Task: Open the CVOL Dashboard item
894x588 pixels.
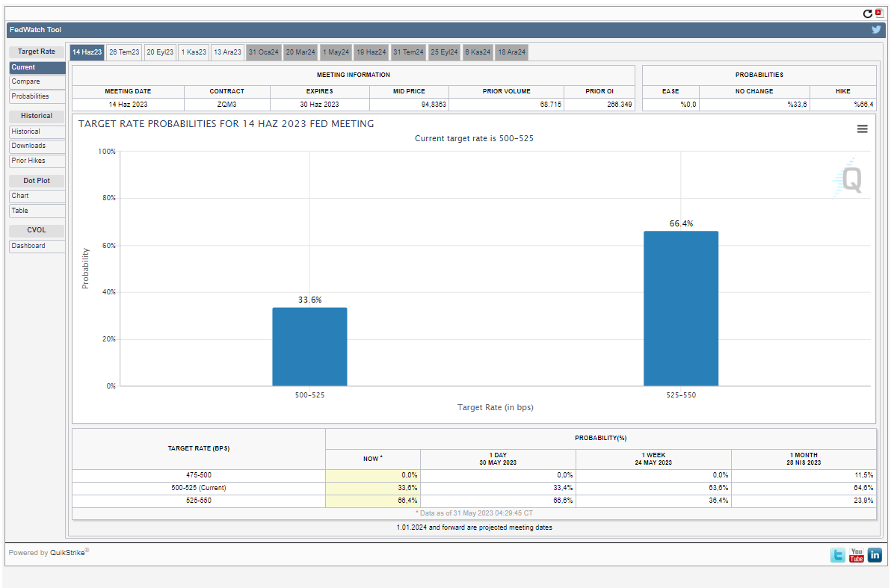Action: click(x=37, y=246)
